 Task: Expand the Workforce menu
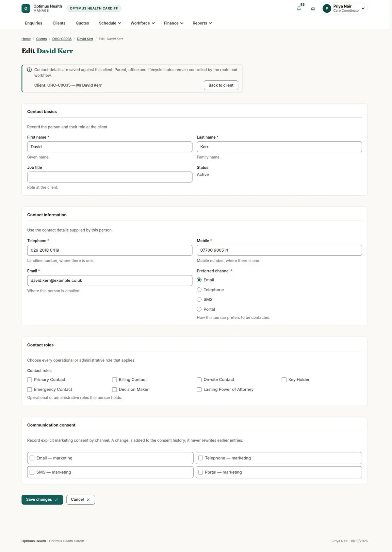142,23
